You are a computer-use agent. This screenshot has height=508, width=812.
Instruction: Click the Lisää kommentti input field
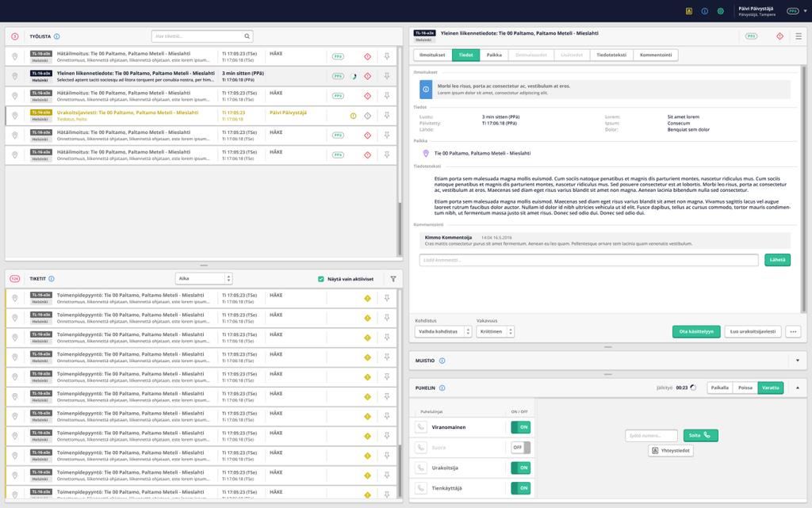click(x=589, y=260)
